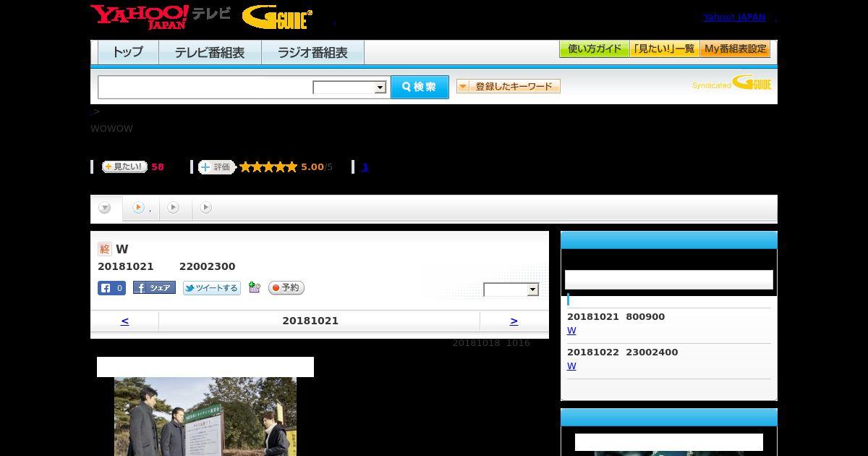Go to next day with '>' link
The height and width of the screenshot is (456, 868).
[514, 321]
